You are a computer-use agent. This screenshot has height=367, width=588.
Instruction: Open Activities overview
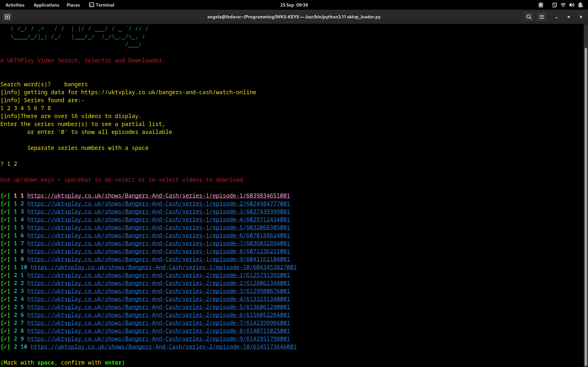click(15, 5)
